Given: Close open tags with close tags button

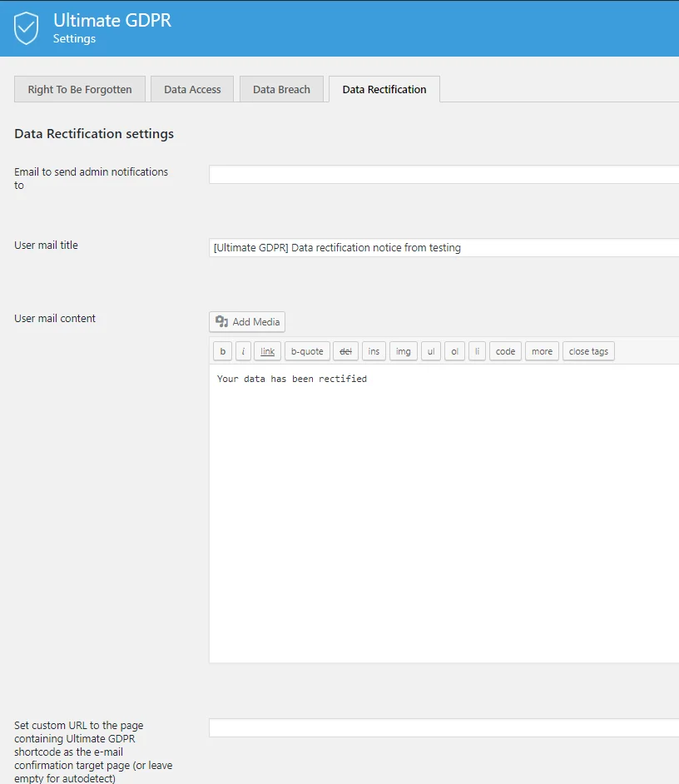Looking at the screenshot, I should [588, 351].
